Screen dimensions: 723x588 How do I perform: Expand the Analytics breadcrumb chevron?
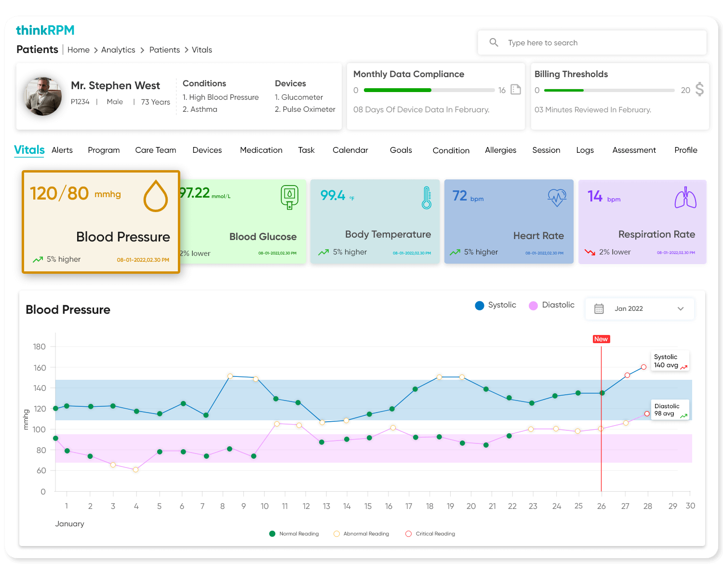[x=142, y=50]
